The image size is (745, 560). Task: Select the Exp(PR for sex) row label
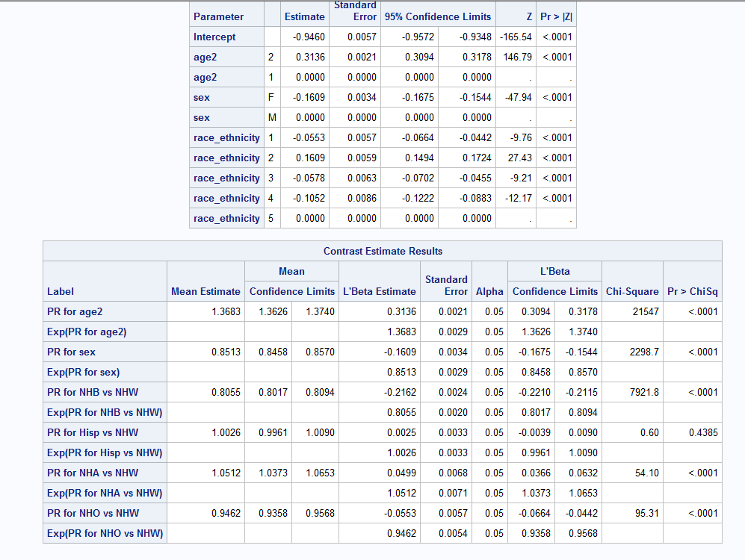click(84, 372)
